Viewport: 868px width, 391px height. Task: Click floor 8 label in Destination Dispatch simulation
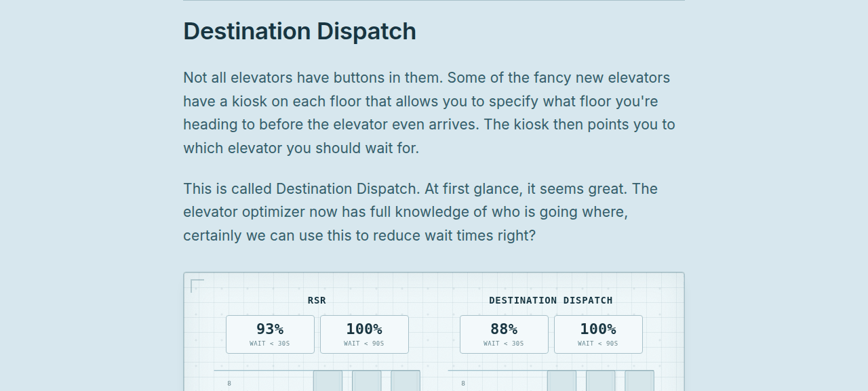(x=463, y=384)
